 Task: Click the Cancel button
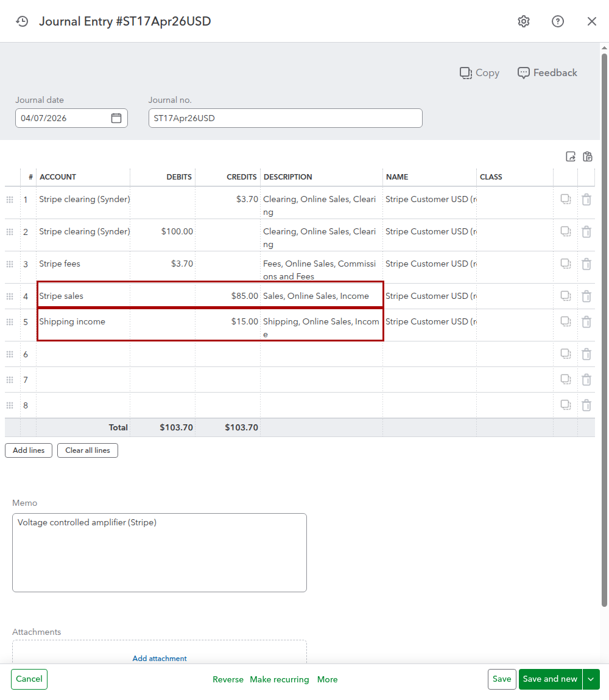(x=29, y=679)
